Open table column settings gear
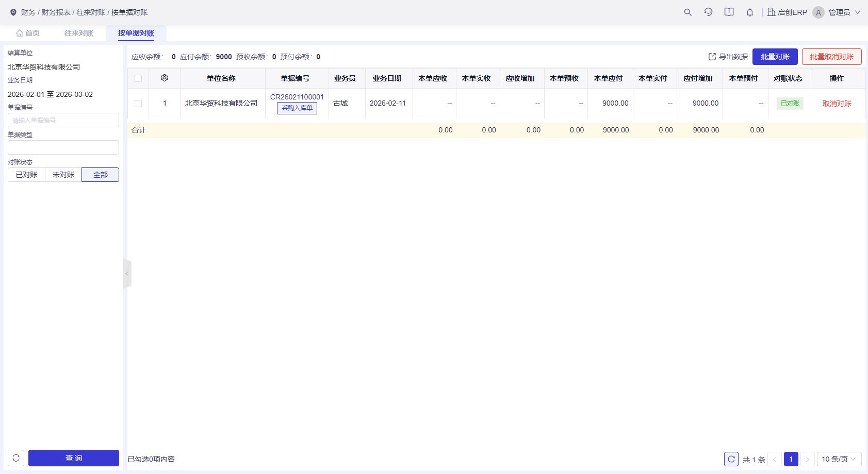Viewport: 868px width, 474px height. (x=165, y=78)
